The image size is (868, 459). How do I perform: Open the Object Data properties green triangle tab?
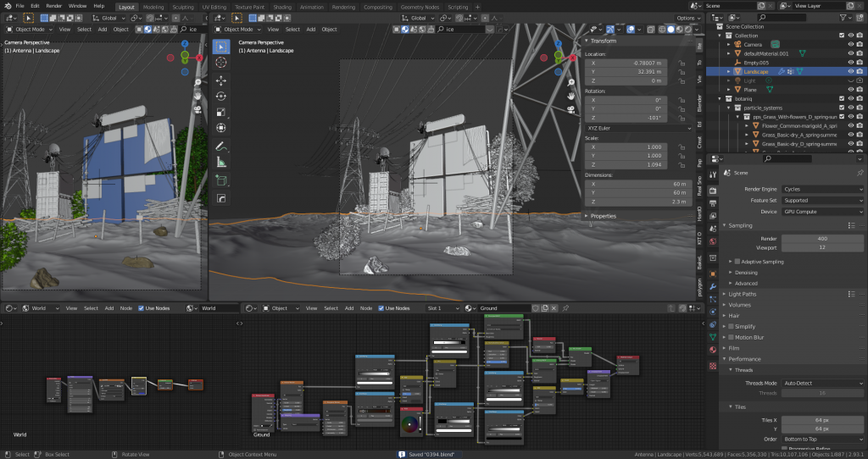pyautogui.click(x=712, y=337)
